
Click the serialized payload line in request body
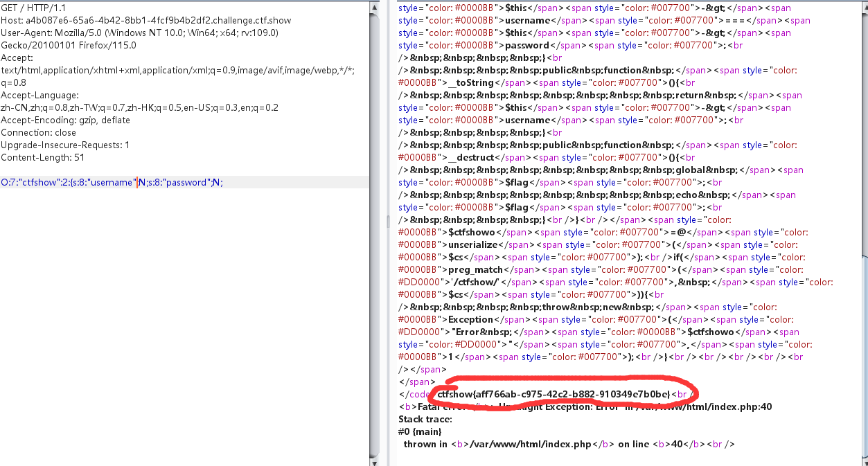pos(112,182)
